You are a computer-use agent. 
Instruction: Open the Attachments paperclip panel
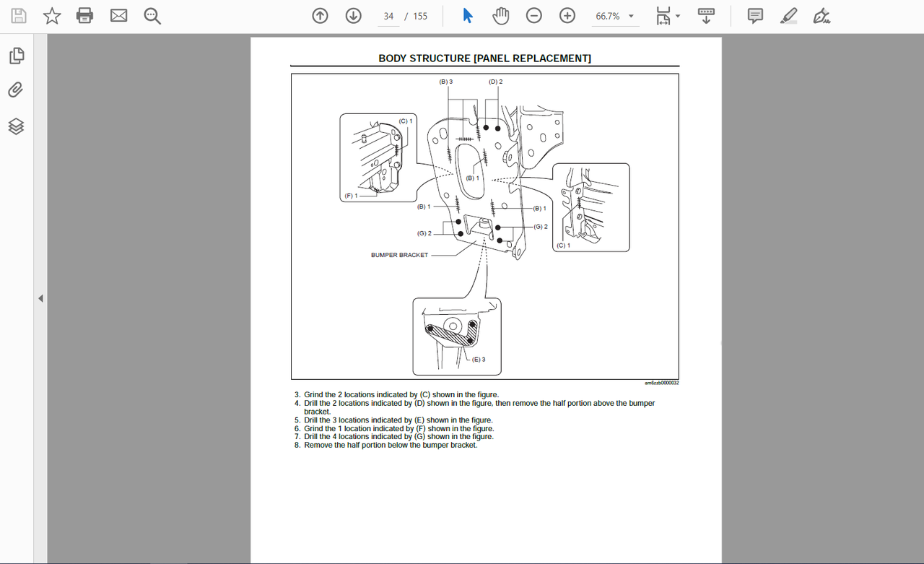click(x=16, y=90)
